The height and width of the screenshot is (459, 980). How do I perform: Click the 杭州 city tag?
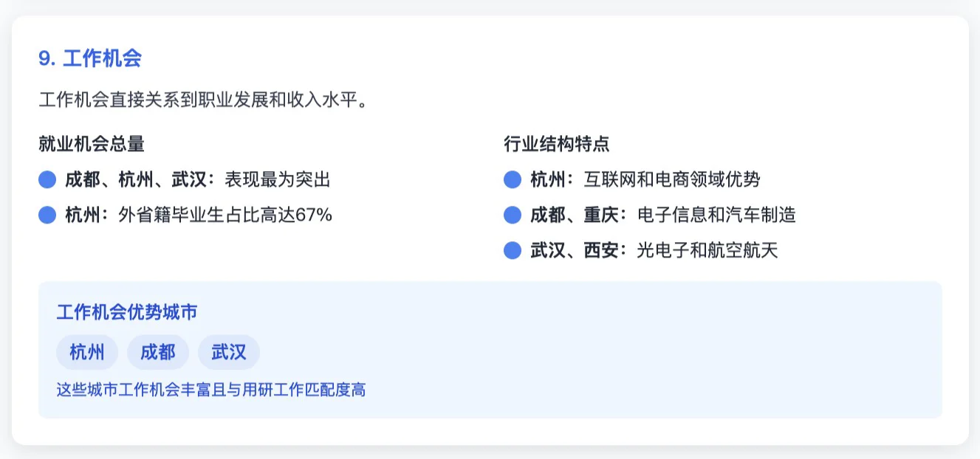point(87,352)
